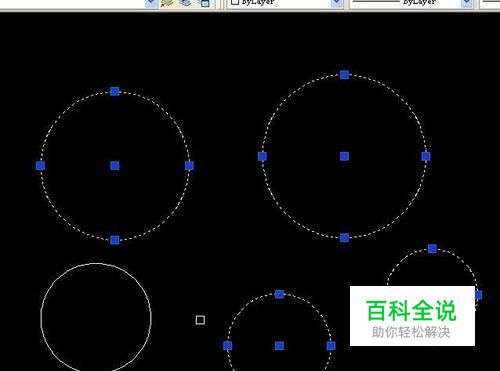Click right quadrant grip of upper-left dashed circle
This screenshot has width=500, height=371.
click(x=189, y=166)
